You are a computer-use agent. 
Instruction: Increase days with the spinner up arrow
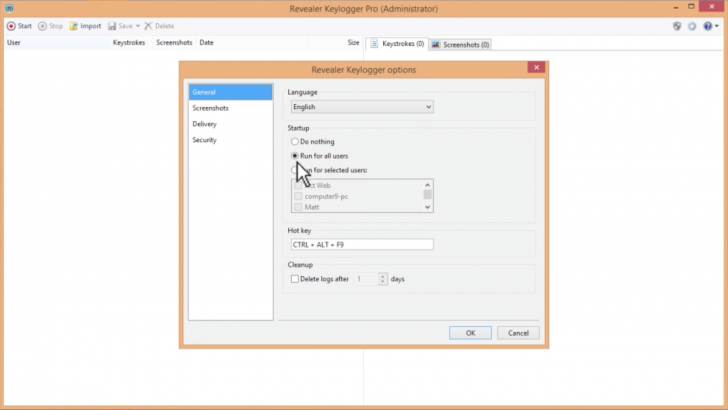pyautogui.click(x=383, y=276)
